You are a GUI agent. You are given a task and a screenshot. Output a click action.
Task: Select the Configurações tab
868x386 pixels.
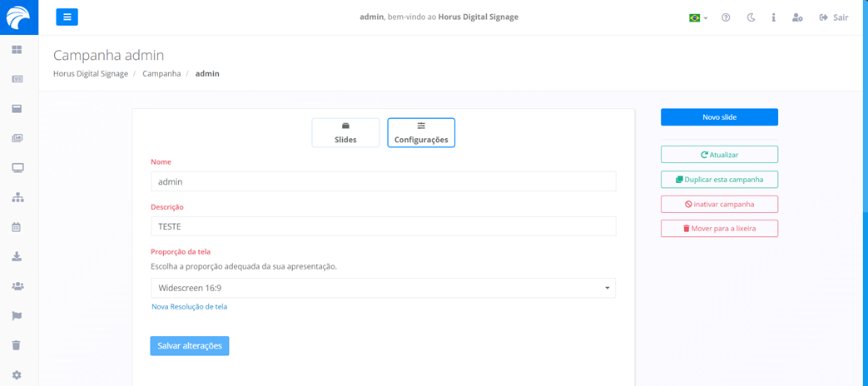tap(421, 133)
